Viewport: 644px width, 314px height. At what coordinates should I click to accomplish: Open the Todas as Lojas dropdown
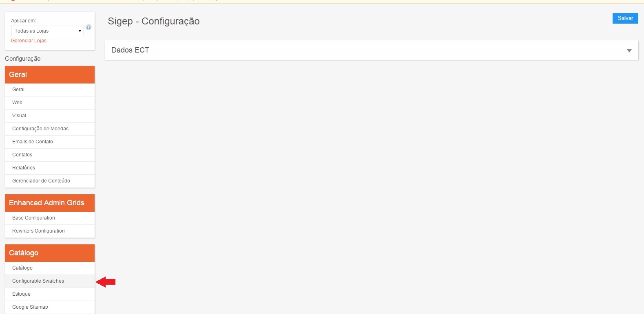coord(47,31)
